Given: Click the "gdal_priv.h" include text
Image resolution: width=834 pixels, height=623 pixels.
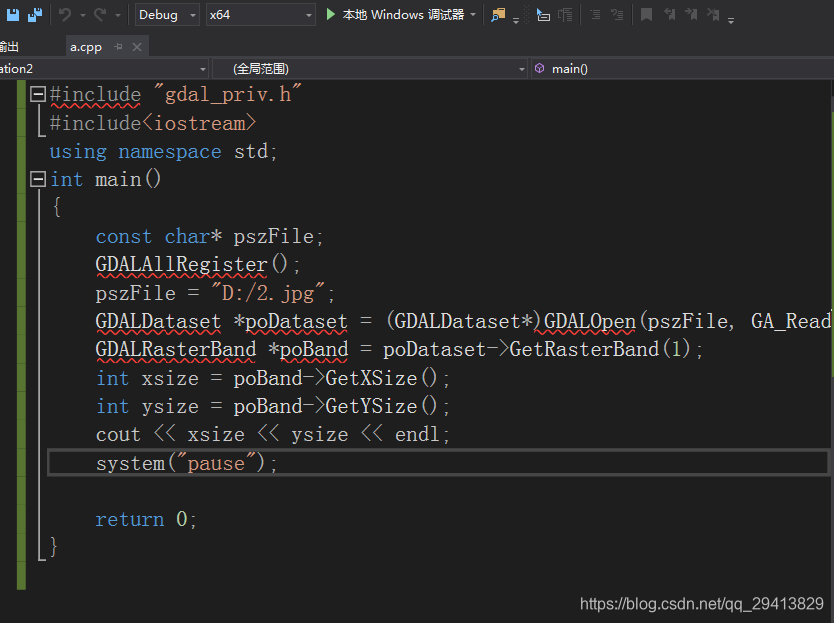Looking at the screenshot, I should point(227,94).
